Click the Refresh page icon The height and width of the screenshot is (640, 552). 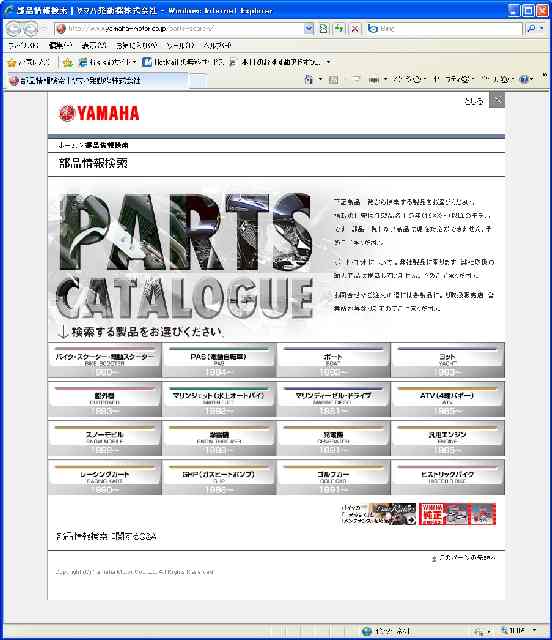339,29
